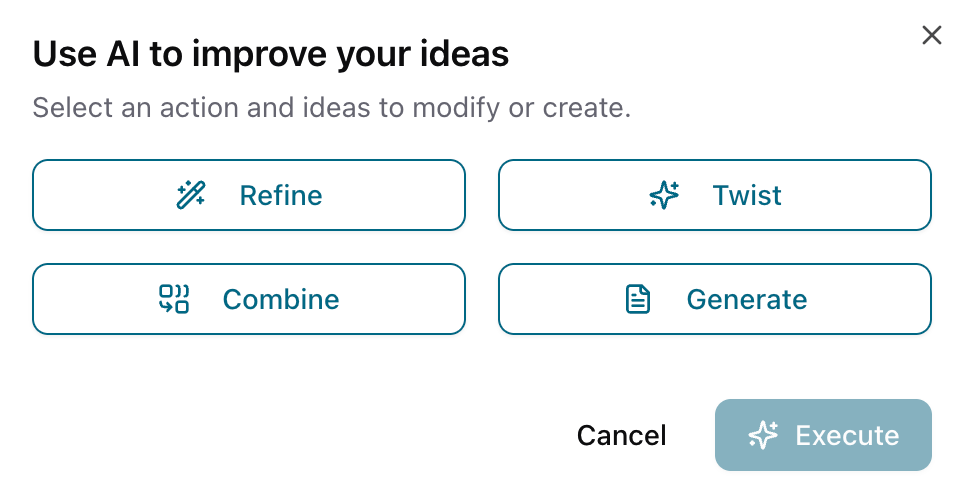Click the "Generate" text label

[x=747, y=299]
